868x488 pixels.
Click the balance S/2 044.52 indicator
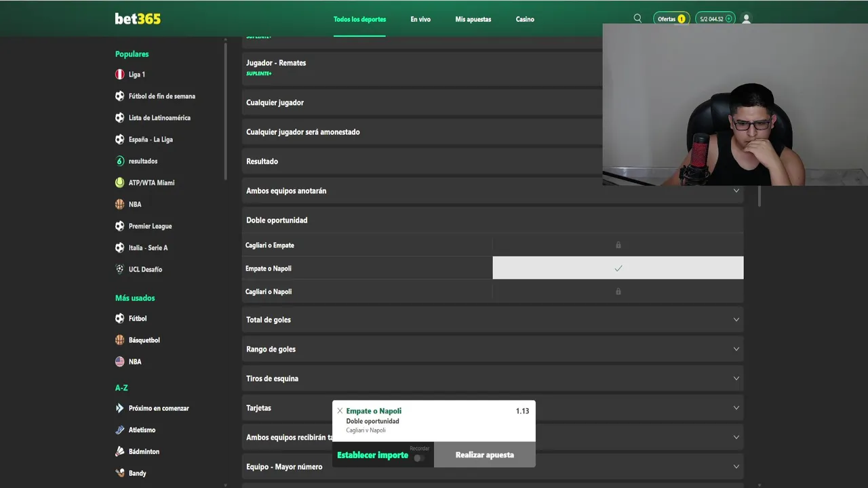pyautogui.click(x=715, y=19)
